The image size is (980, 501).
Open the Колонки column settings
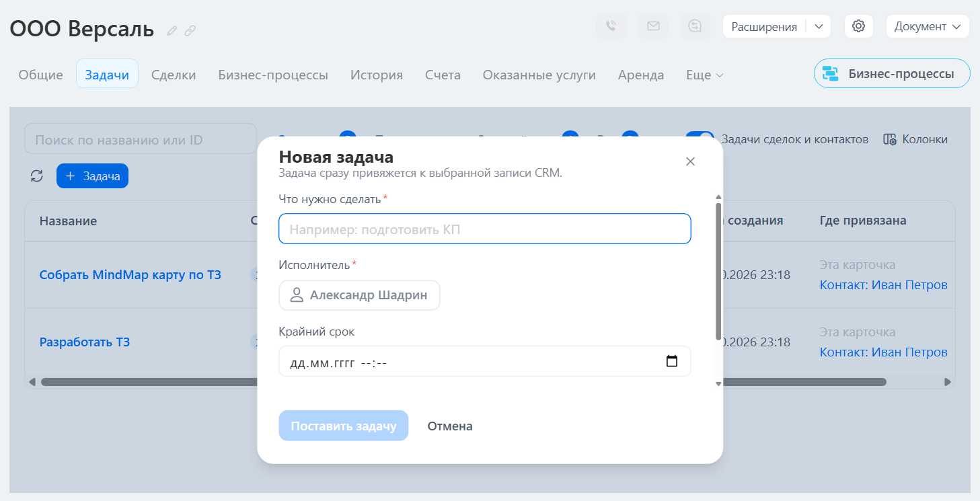pos(915,139)
